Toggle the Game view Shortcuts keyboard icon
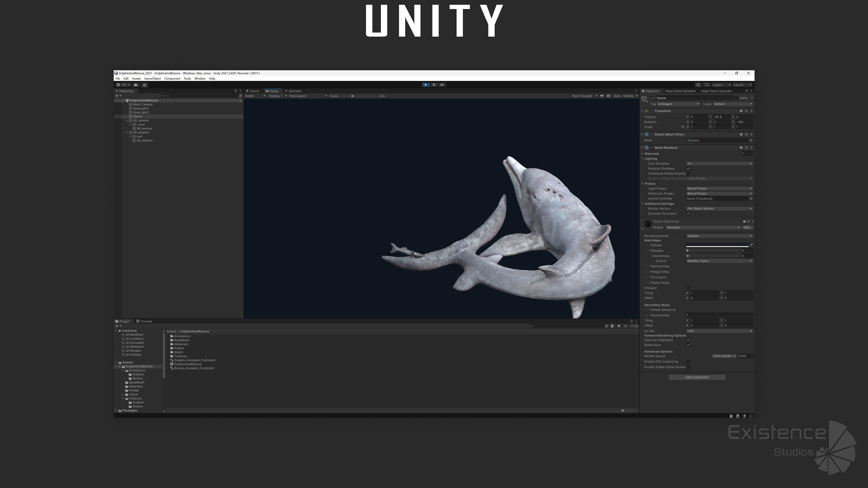Viewport: 868px width, 488px height. pos(609,96)
